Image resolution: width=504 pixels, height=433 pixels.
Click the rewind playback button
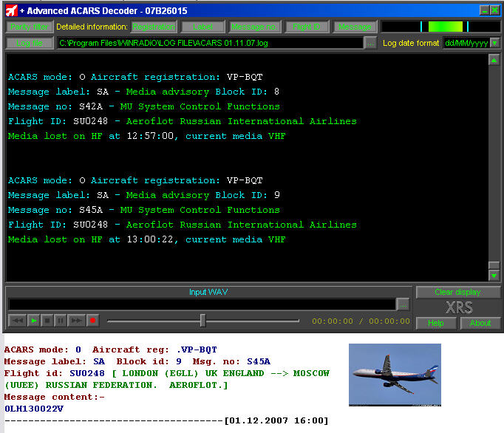coord(18,321)
